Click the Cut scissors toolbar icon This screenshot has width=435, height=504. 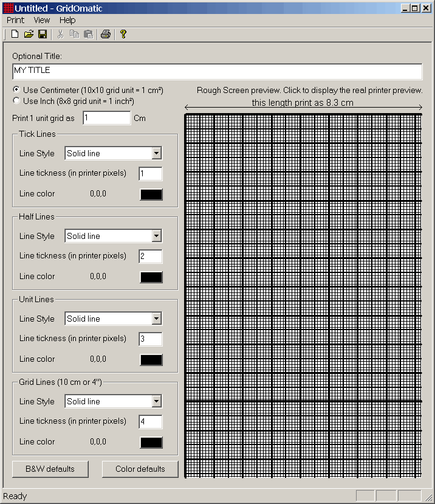61,34
